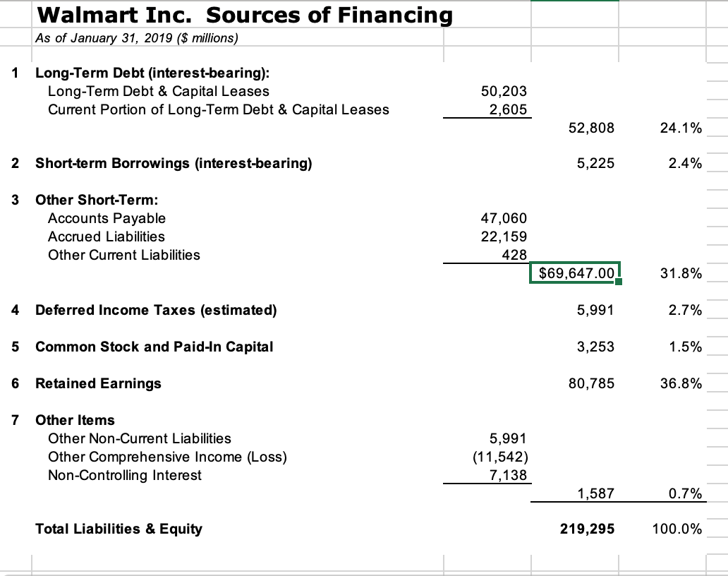Click the 'Other Current Liabilities' label
The width and height of the screenshot is (728, 576).
coord(124,255)
